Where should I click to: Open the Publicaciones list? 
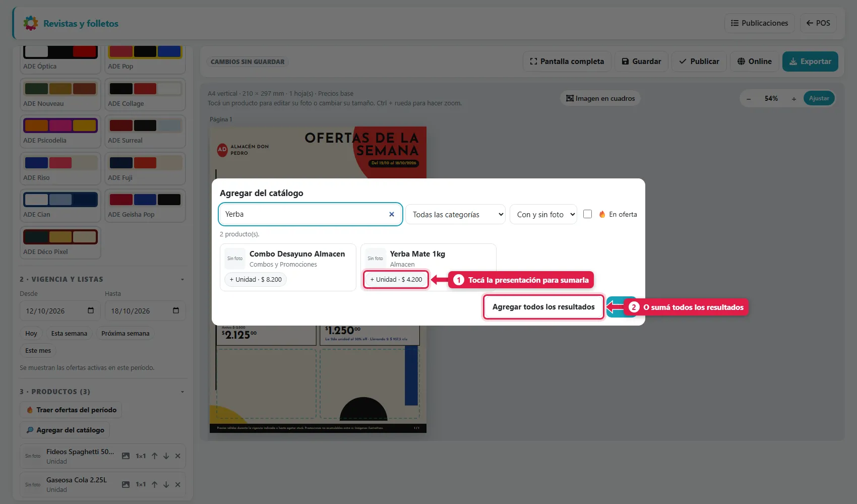click(x=760, y=23)
